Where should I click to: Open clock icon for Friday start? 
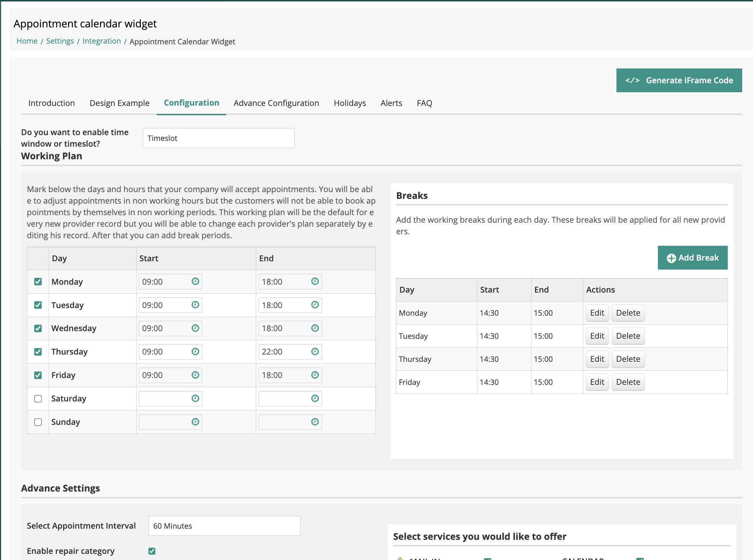[195, 375]
